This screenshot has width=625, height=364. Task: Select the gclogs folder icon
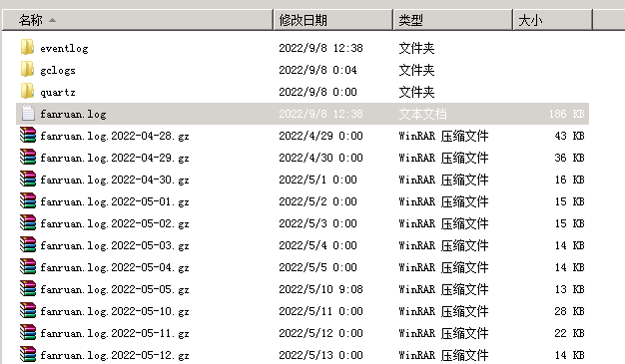27,69
